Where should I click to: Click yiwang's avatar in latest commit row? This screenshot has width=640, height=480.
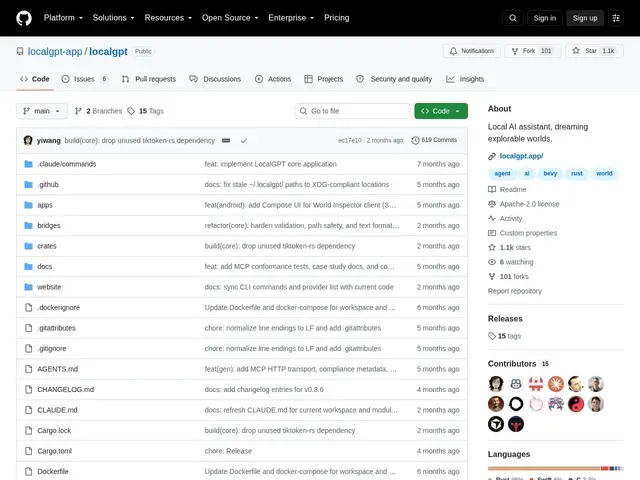pos(28,140)
